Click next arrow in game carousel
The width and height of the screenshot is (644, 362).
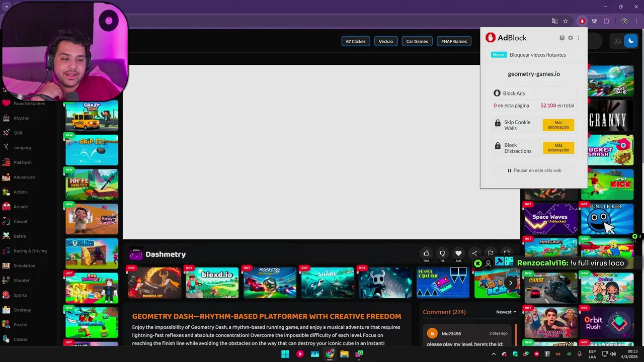(x=510, y=283)
